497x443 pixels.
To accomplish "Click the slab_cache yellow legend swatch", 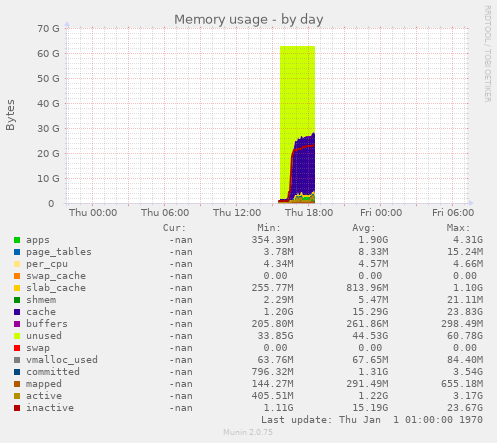I will pyautogui.click(x=17, y=288).
